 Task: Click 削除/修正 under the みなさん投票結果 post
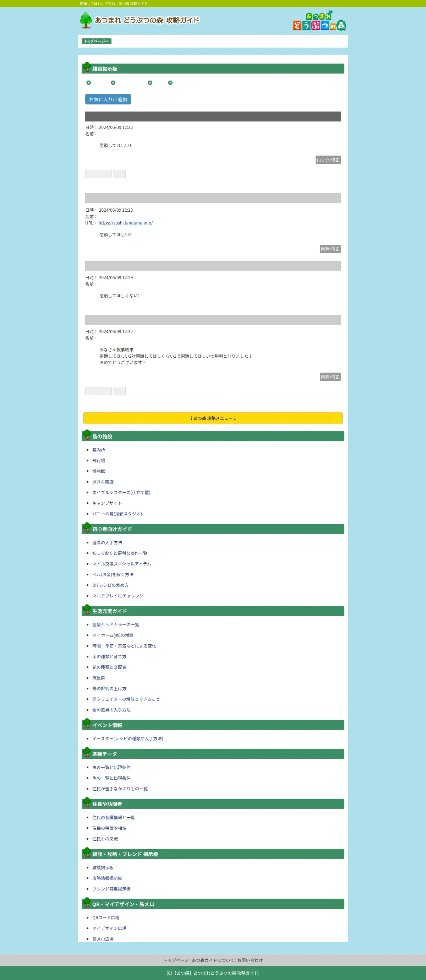pos(330,377)
